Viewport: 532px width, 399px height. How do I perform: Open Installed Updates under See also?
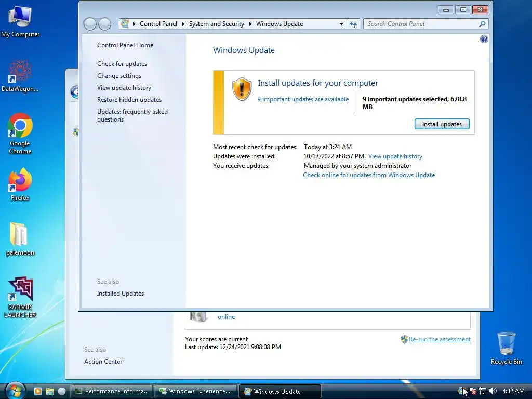120,294
